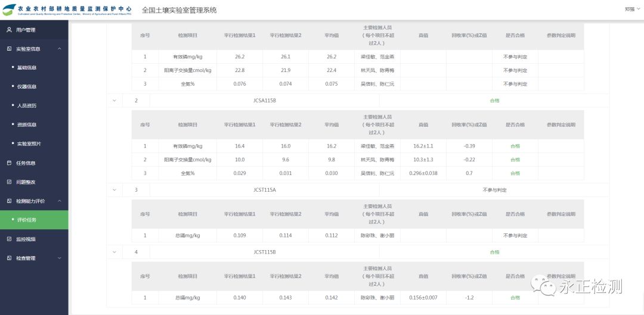The image size is (644, 315).
Task: Click 合格 in the 0.296±0.038 row
Action: 515,173
